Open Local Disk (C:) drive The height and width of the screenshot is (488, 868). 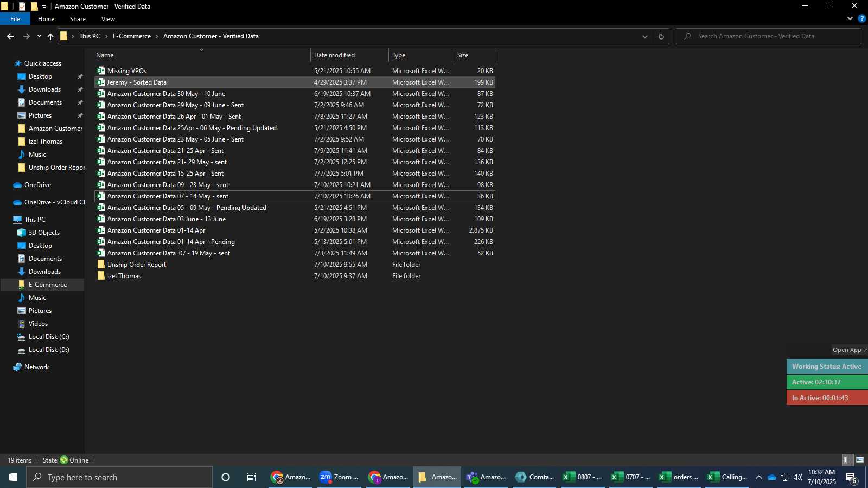coord(49,337)
